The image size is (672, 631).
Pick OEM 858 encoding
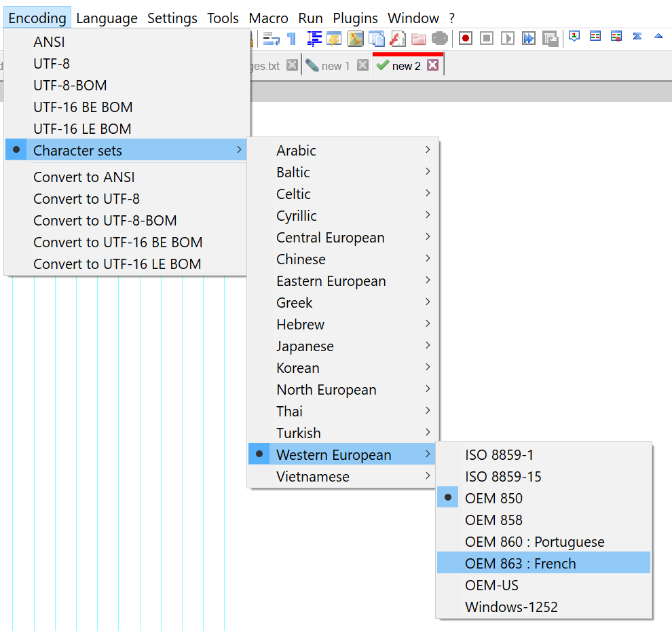(x=544, y=520)
